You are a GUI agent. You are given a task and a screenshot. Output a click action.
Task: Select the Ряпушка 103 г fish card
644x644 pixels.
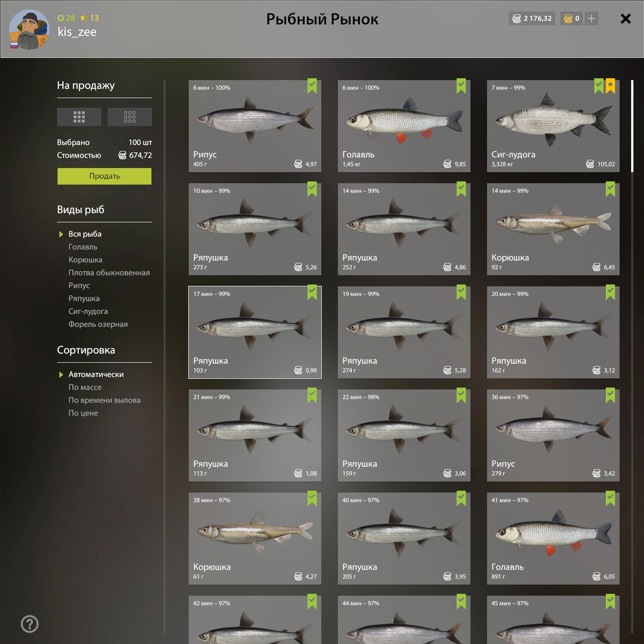[255, 332]
